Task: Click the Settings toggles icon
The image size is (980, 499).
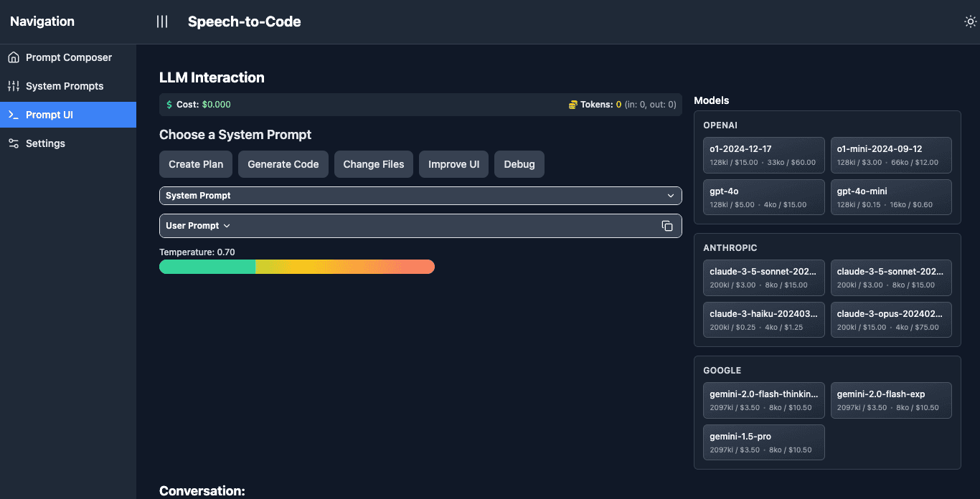Action: (14, 143)
